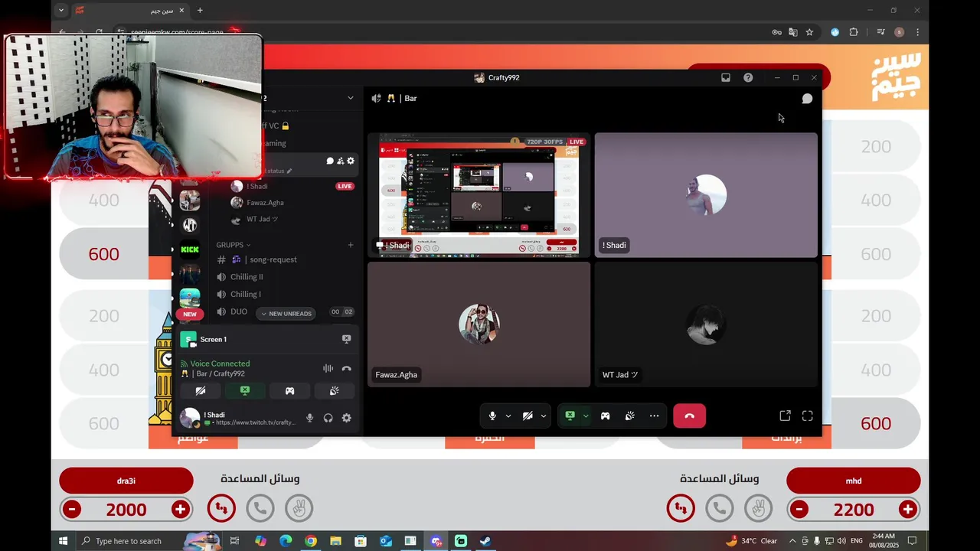Open Discord inbox icon in title bar
The width and height of the screenshot is (980, 551).
point(726,77)
